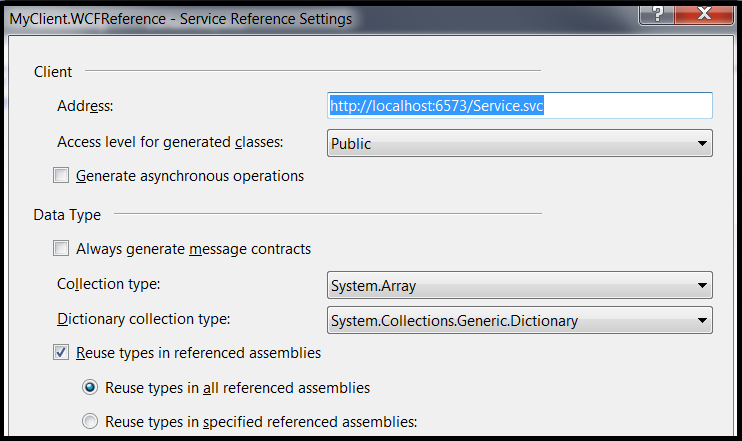Click the Address label

pos(85,106)
